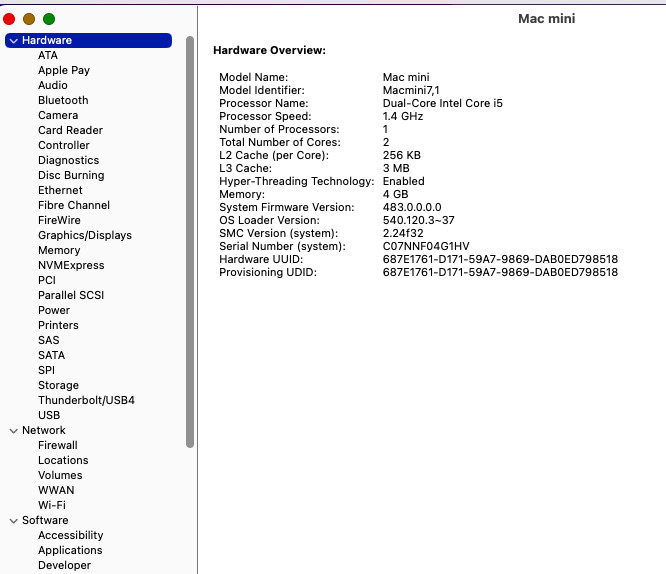Click the Mac mini window title
The width and height of the screenshot is (666, 574).
546,19
